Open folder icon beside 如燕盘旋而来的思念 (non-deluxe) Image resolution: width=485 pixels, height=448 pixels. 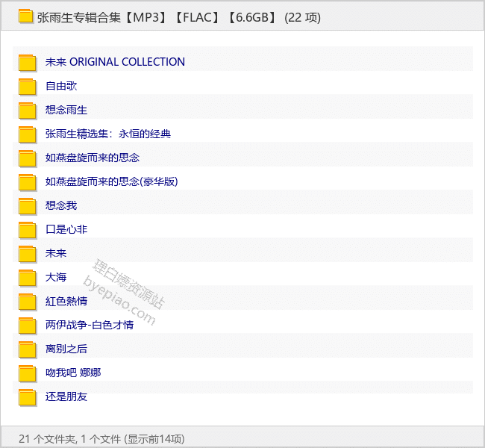27,158
